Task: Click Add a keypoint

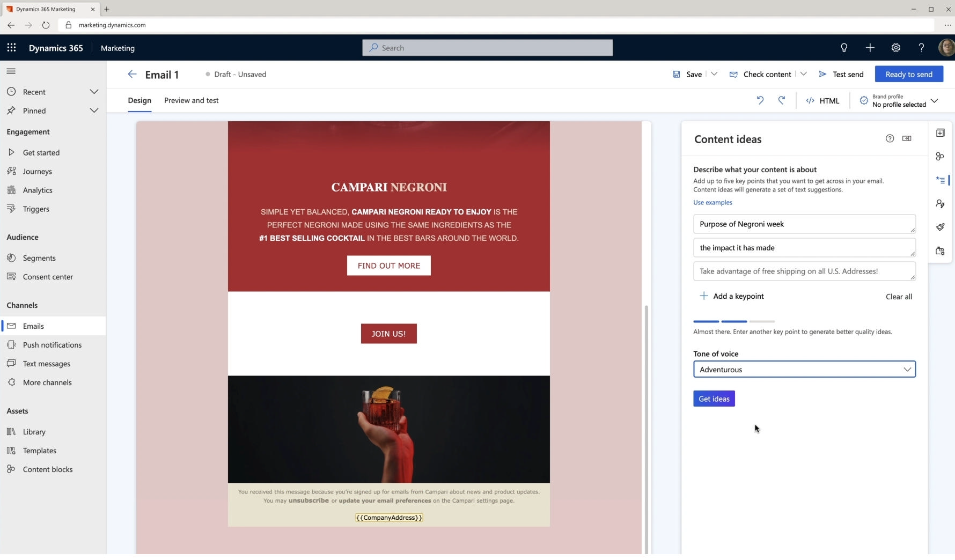Action: click(x=732, y=296)
